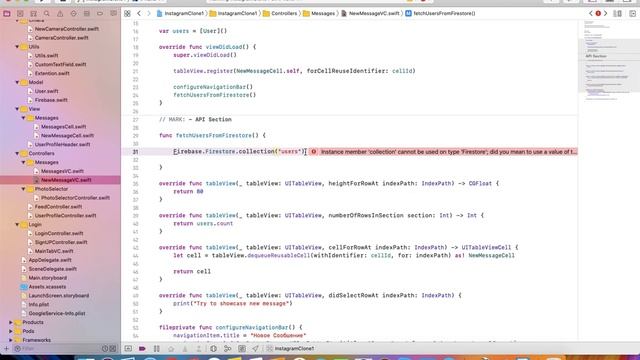
Task: Jump to next issue arrow
Action: [x=605, y=13]
